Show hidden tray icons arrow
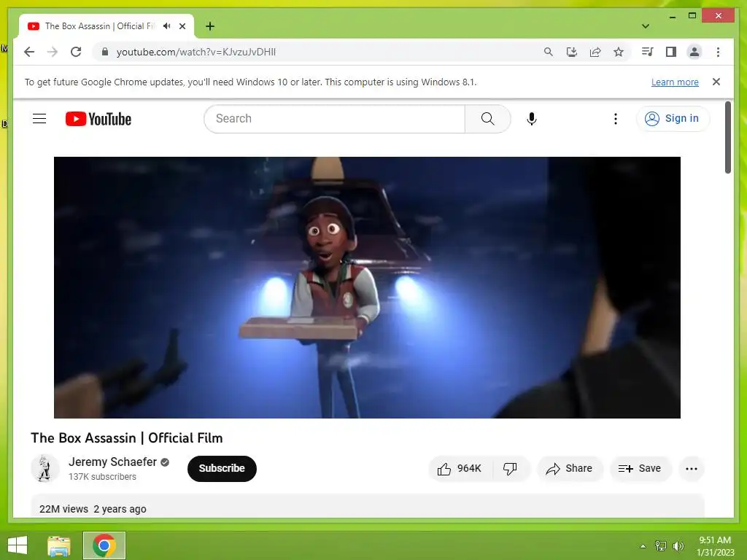Viewport: 747px width, 560px height. pyautogui.click(x=643, y=546)
